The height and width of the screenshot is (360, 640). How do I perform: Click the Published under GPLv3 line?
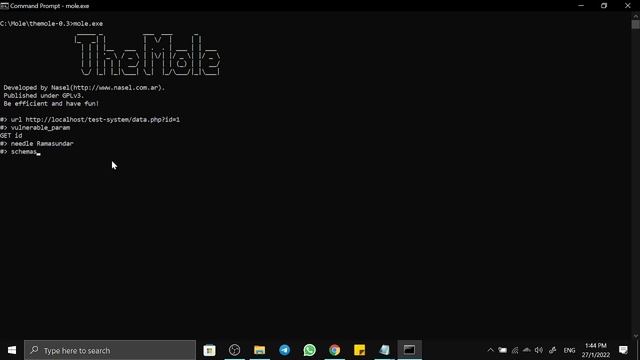44,96
